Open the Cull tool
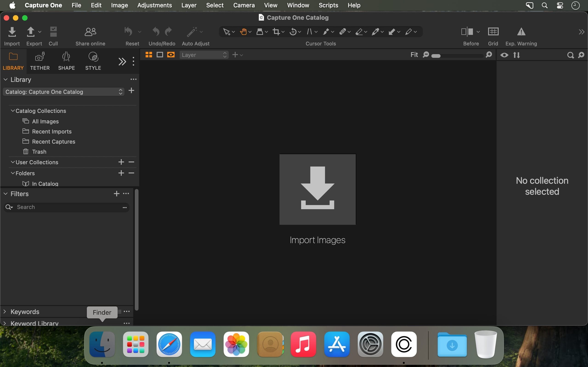This screenshot has width=588, height=367. [x=53, y=32]
